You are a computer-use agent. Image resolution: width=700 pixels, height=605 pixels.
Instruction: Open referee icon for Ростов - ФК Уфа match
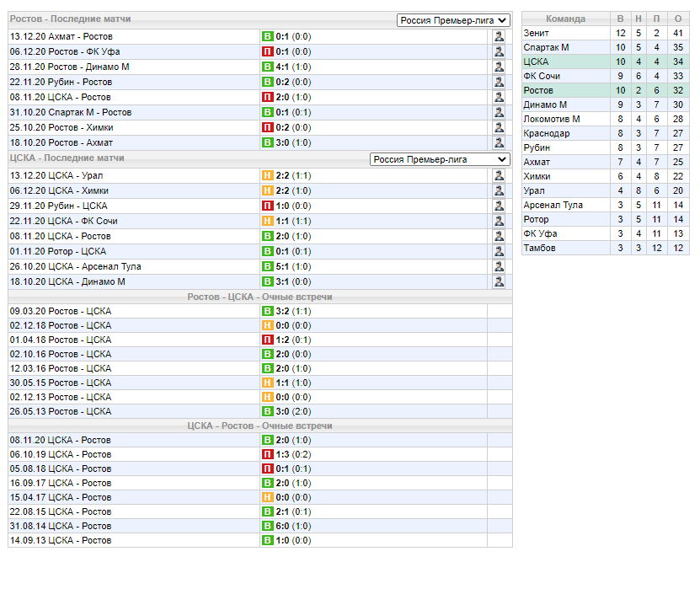coord(499,51)
